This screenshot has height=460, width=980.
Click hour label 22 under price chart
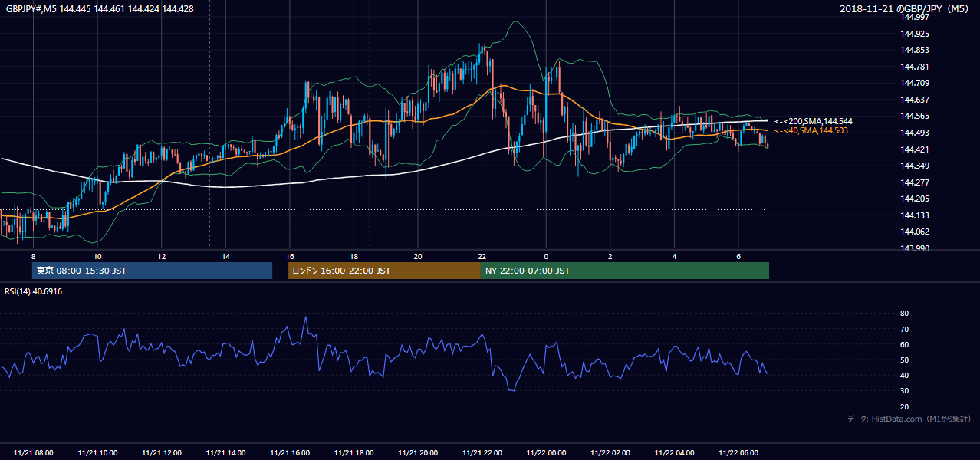(482, 256)
